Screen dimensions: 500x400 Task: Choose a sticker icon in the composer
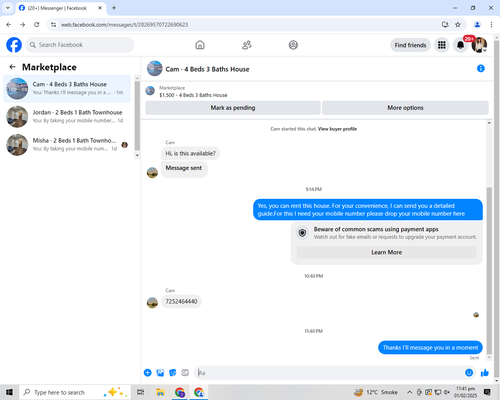tap(173, 373)
